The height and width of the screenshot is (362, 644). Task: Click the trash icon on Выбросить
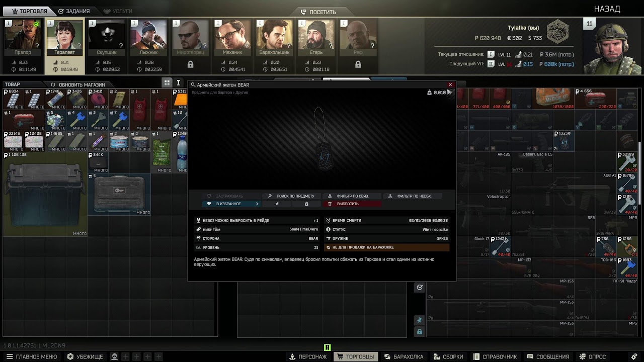point(330,204)
